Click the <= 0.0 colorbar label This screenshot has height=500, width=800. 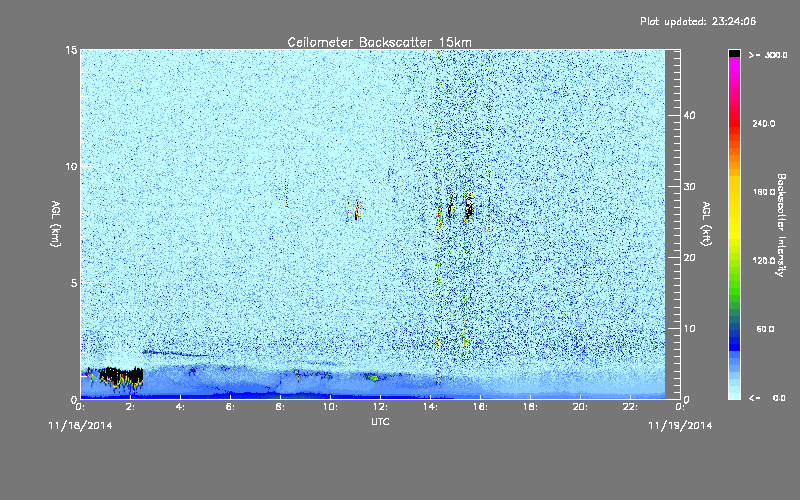768,397
